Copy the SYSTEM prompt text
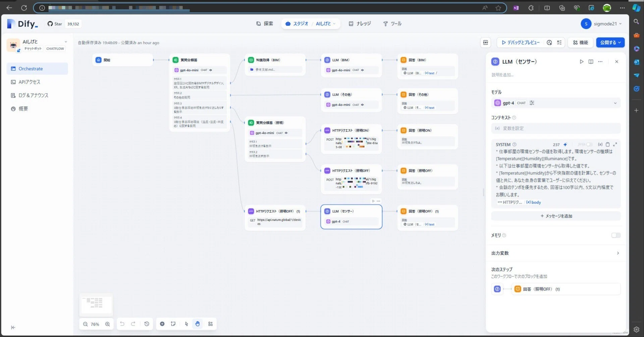Screen dimensions: 644x337 607,145
